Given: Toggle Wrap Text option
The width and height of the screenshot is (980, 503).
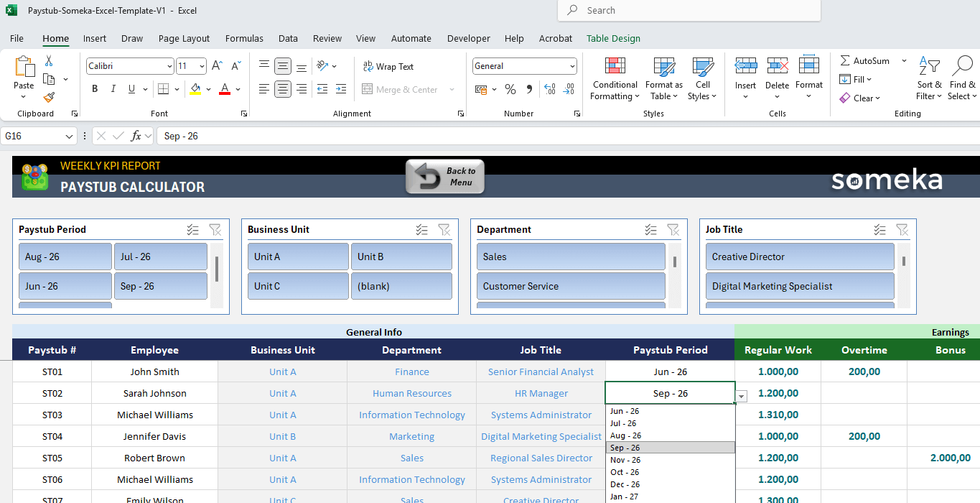Looking at the screenshot, I should [388, 67].
